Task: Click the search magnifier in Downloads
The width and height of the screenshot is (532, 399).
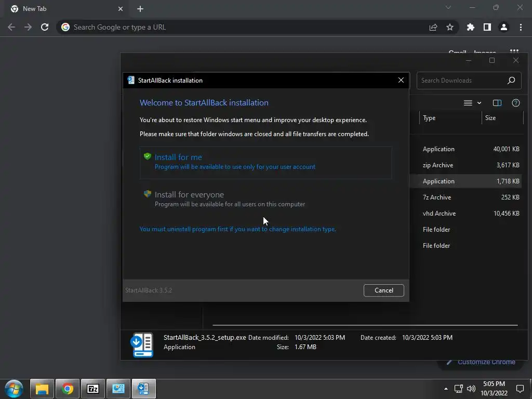Action: click(x=511, y=81)
